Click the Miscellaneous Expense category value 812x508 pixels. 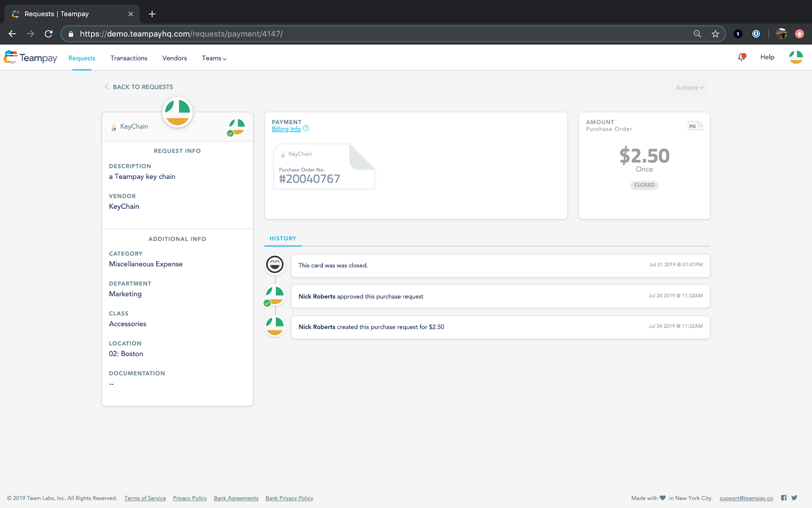click(146, 264)
